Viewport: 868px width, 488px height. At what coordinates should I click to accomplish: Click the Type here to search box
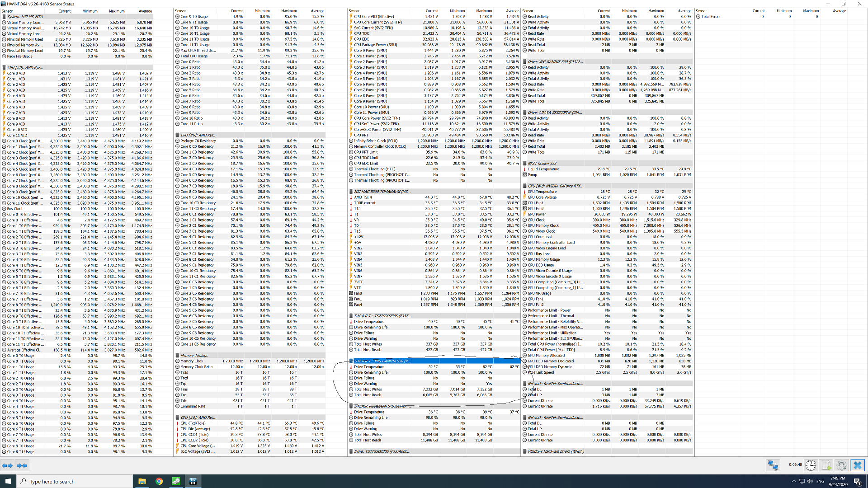click(75, 481)
